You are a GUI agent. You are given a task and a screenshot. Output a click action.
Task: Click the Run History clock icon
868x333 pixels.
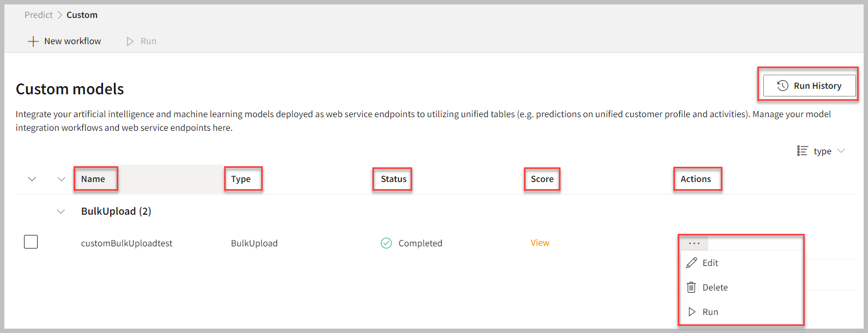783,86
